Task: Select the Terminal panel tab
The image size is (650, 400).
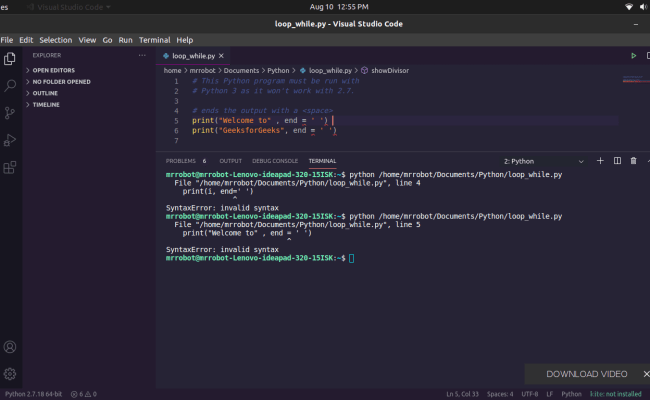Action: click(x=322, y=161)
